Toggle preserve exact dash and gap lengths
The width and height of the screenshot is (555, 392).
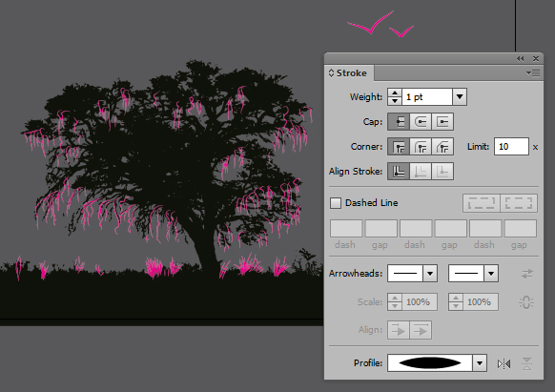tap(482, 203)
